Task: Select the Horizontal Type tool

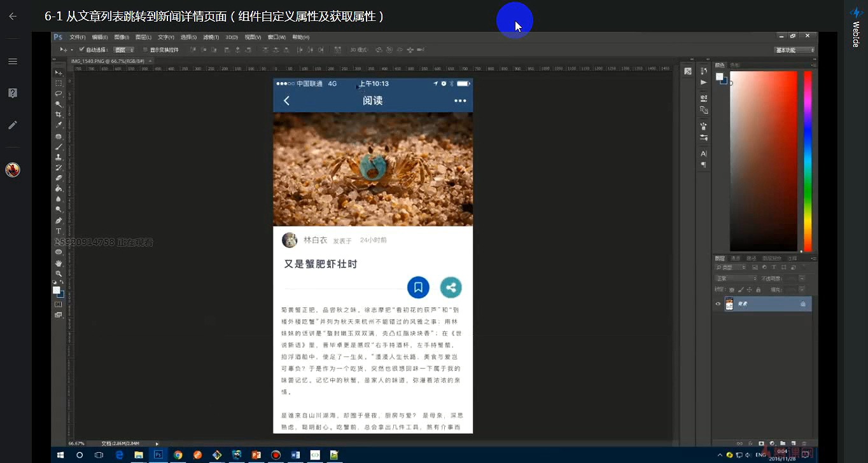Action: [59, 231]
